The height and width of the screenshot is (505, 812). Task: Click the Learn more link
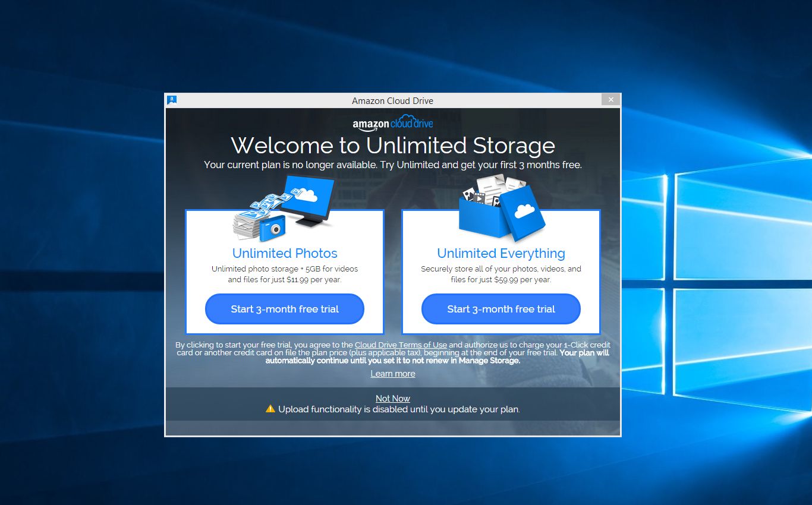[393, 374]
